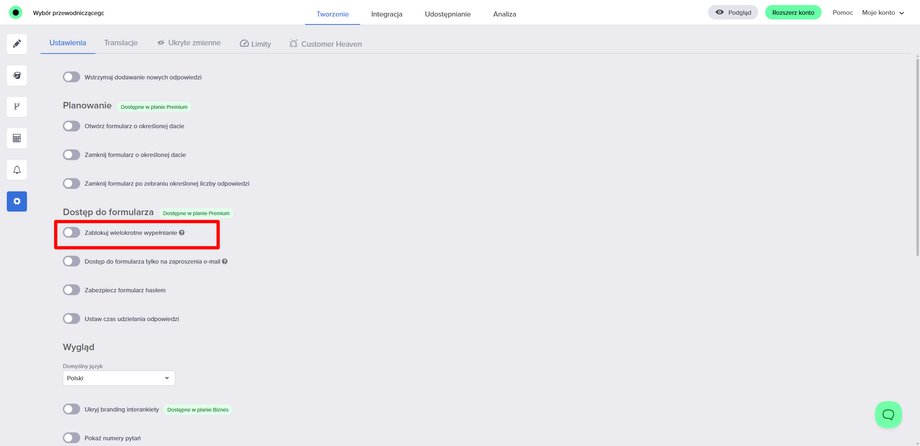Turn on Zabezpiecz formularz hasłem
The height and width of the screenshot is (446, 920).
[x=71, y=290]
